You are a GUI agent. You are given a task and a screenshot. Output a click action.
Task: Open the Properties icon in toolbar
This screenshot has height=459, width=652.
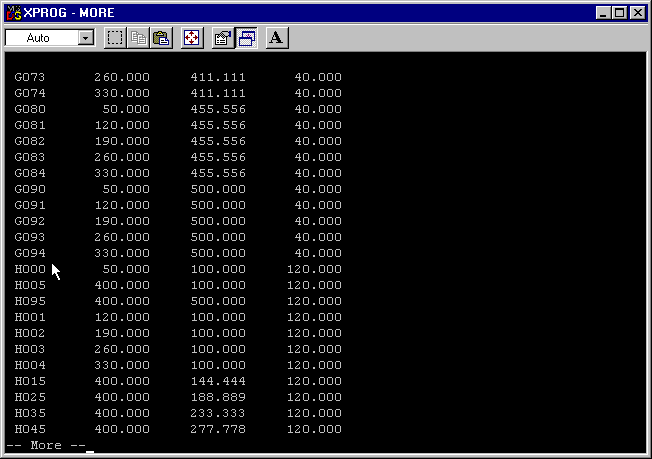point(223,38)
